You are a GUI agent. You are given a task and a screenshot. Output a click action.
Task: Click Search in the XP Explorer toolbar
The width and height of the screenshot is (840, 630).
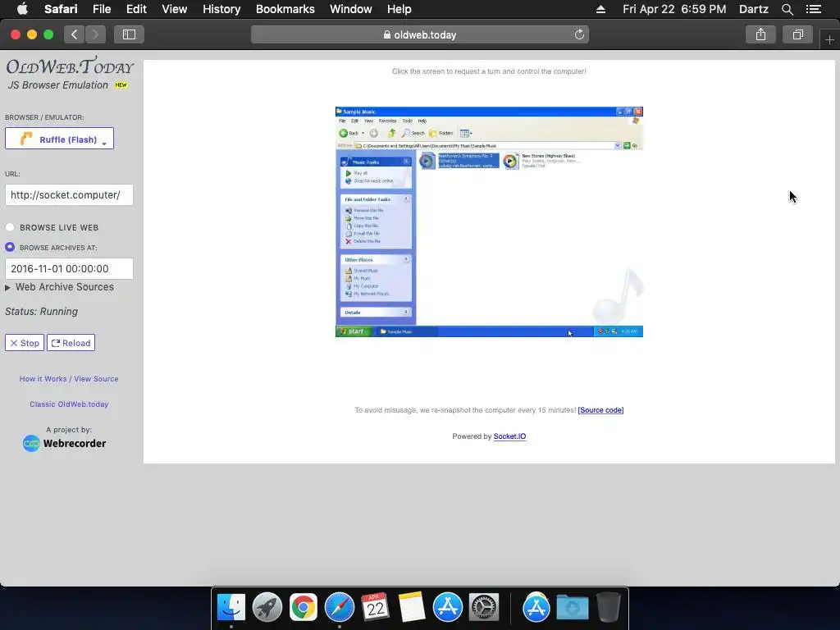(x=413, y=133)
